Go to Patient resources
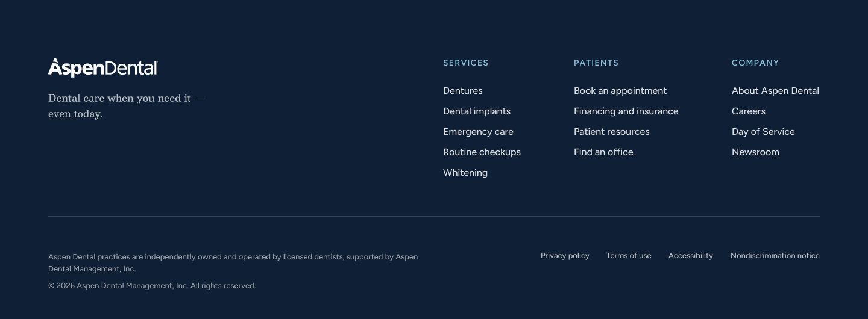The image size is (868, 319). click(612, 132)
